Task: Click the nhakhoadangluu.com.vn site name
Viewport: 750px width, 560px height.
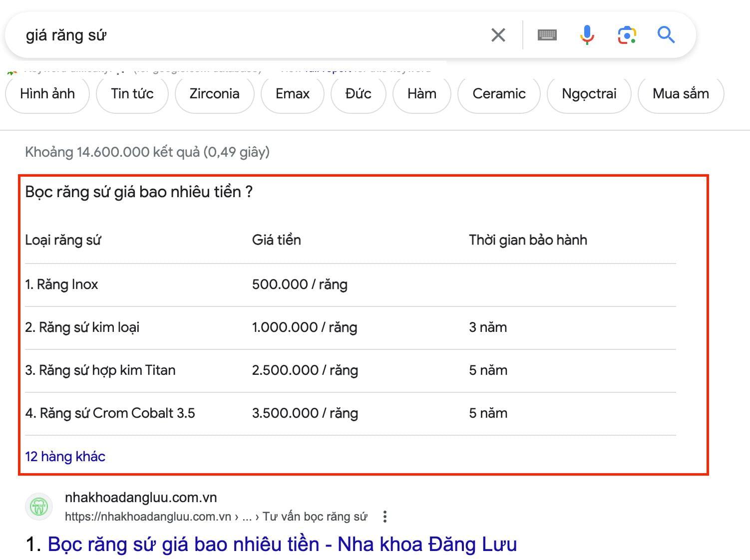Action: [141, 498]
